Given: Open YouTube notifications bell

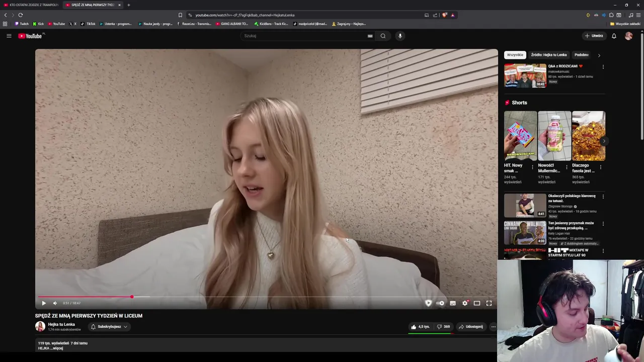Looking at the screenshot, I should (614, 36).
